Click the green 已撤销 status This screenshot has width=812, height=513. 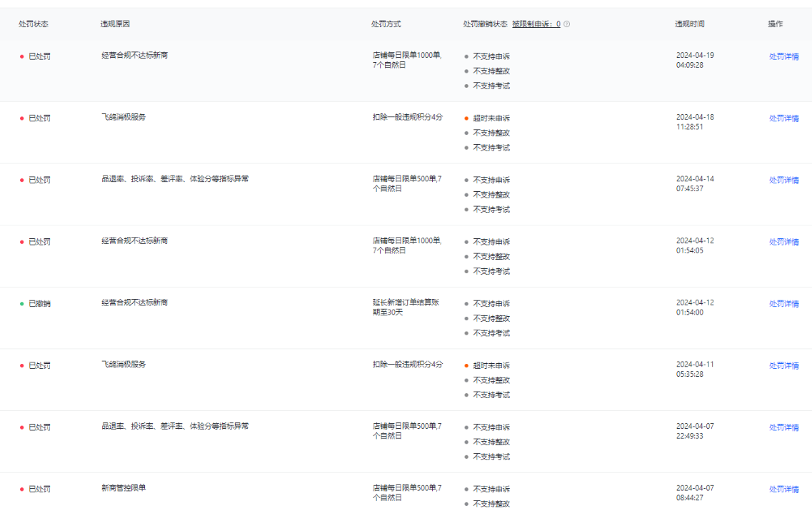pos(39,304)
